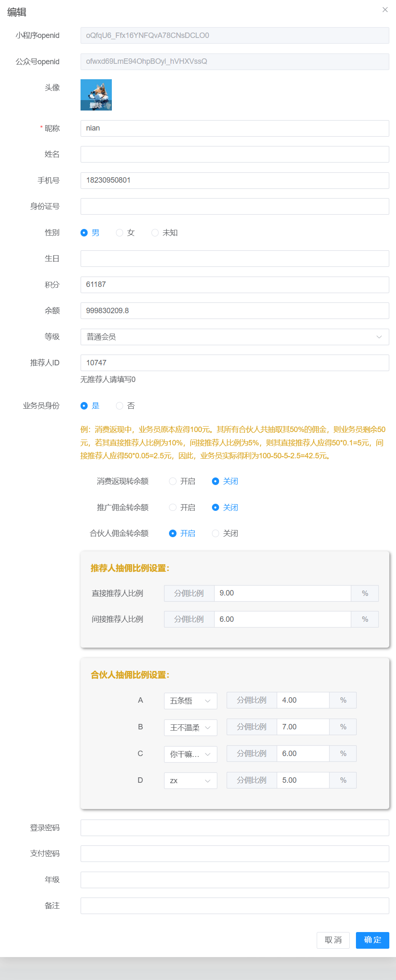The height and width of the screenshot is (980, 396).
Task: Focus the 直接推荐人比例 field with 9.00
Action: (x=282, y=593)
